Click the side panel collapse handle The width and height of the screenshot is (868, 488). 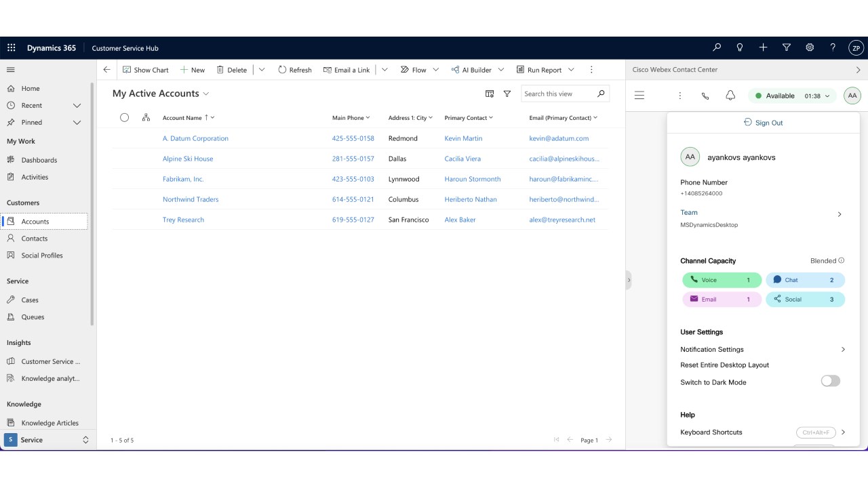pyautogui.click(x=629, y=280)
